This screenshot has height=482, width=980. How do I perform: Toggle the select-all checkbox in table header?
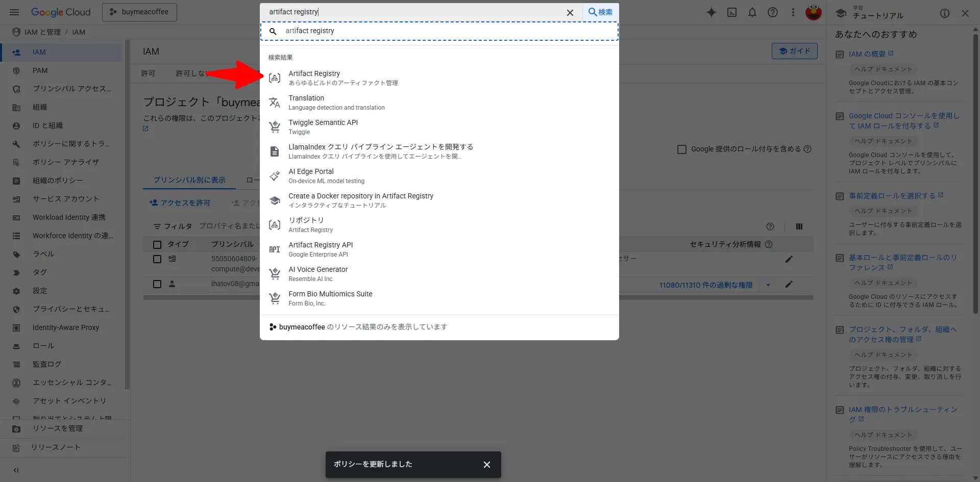157,245
